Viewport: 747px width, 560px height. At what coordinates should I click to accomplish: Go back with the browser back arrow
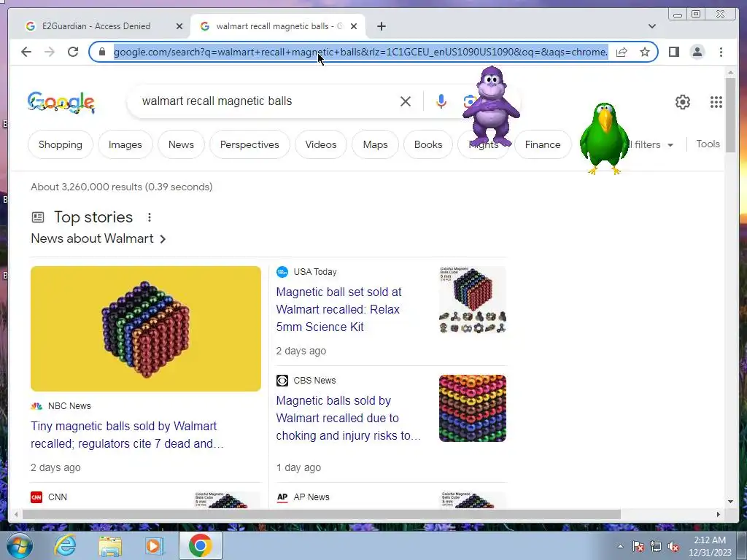(x=26, y=52)
